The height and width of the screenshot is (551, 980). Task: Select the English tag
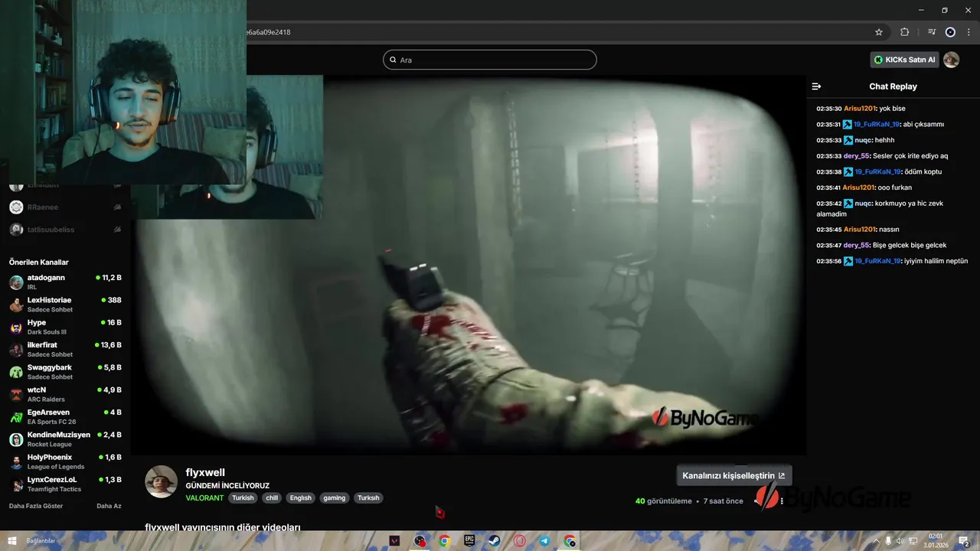point(301,497)
